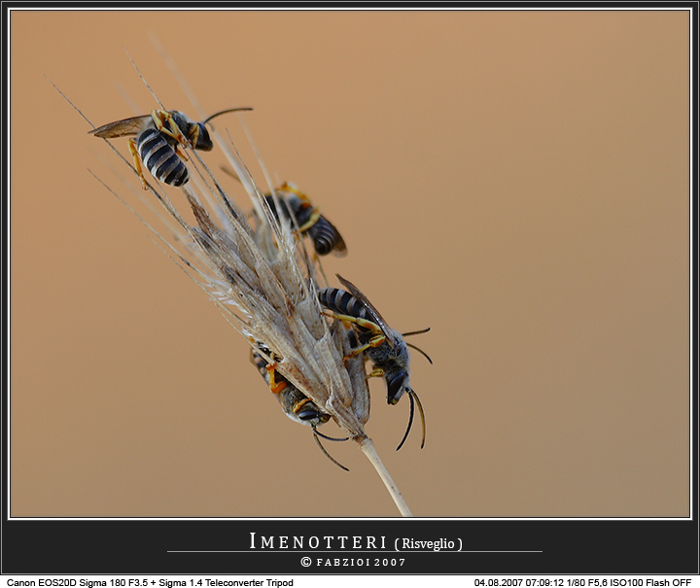This screenshot has width=700, height=588.
Task: Click the wing of the top-left bee
Action: tap(120, 126)
